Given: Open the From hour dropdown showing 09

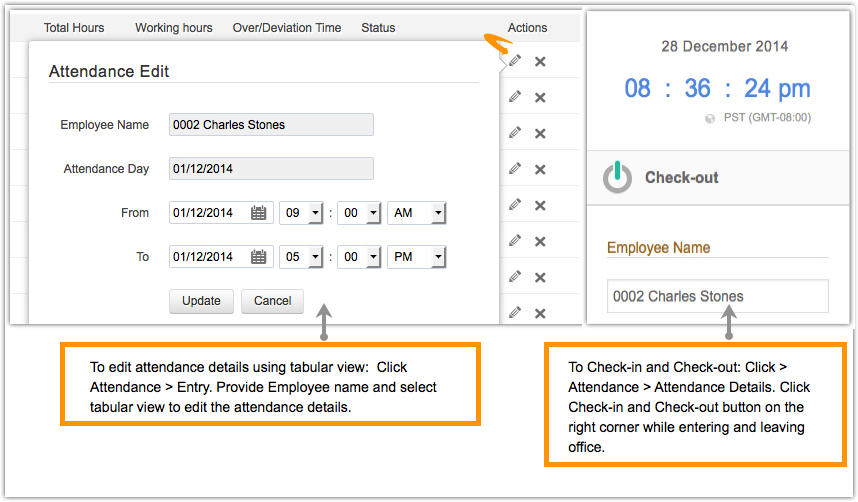Looking at the screenshot, I should 301,212.
